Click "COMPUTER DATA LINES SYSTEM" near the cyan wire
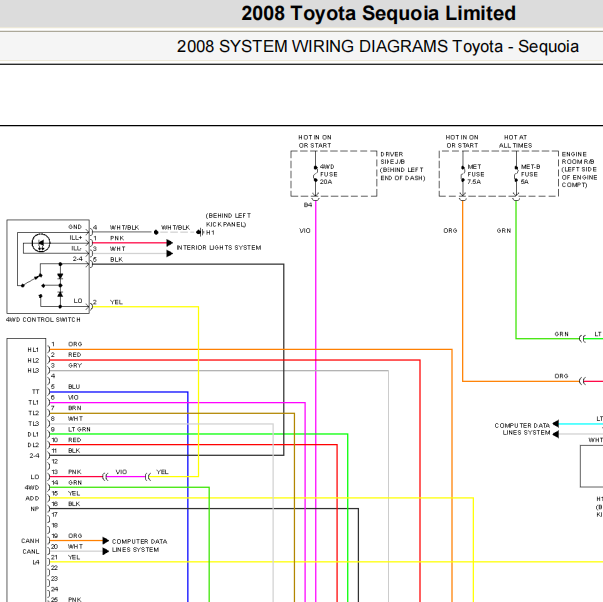 522,429
